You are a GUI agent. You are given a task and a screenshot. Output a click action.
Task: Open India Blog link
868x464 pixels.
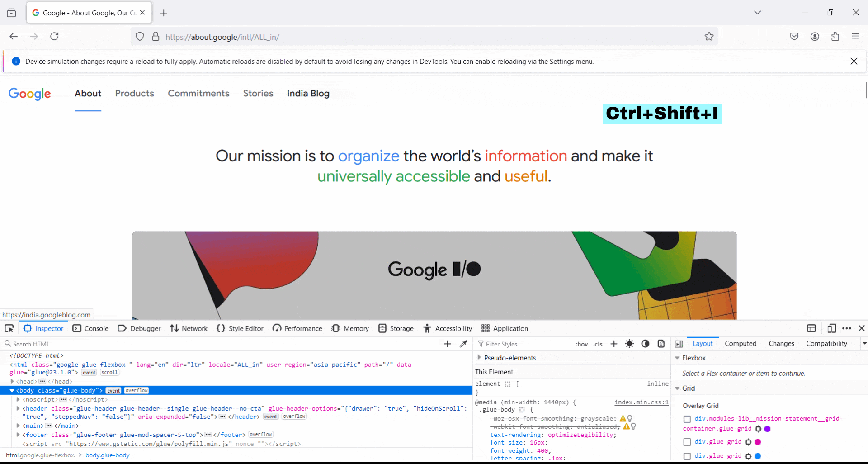pos(308,93)
